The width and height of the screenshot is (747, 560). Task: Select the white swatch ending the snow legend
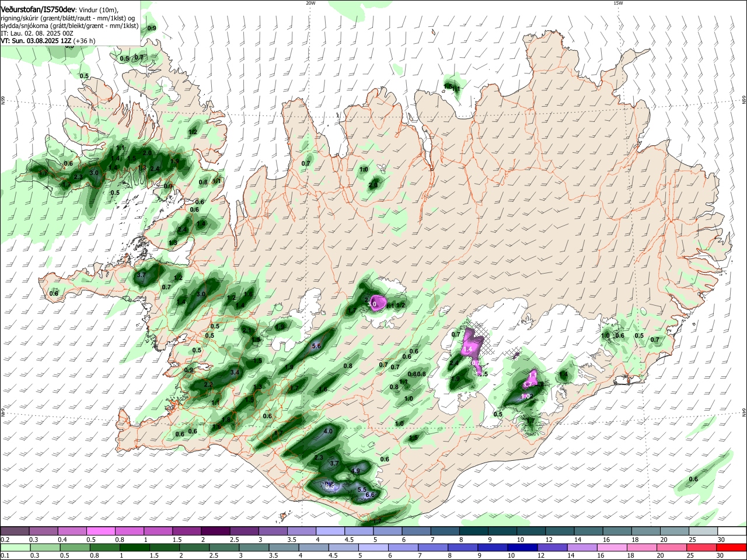[x=732, y=531]
